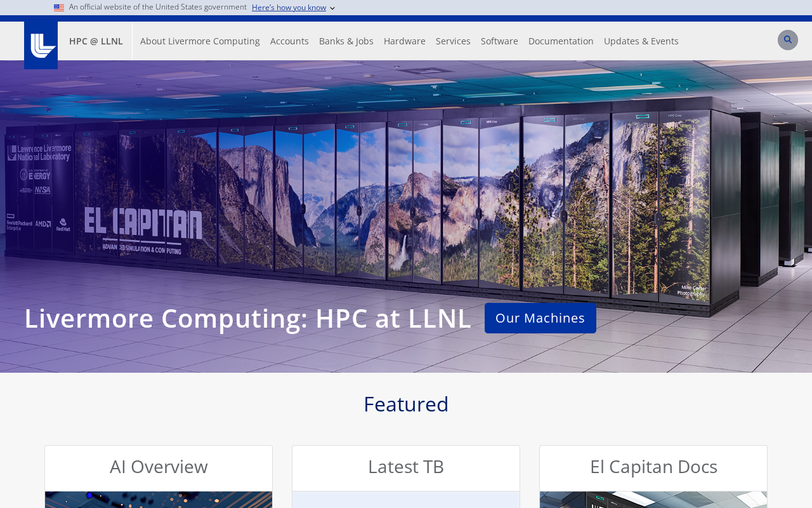Click the Our Machines button
Image resolution: width=812 pixels, height=508 pixels.
[540, 318]
